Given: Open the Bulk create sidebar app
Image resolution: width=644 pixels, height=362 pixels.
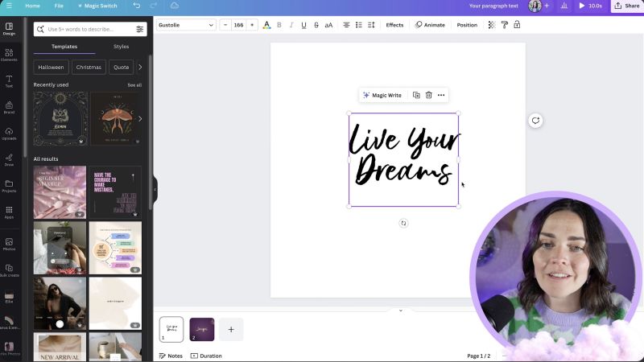Looking at the screenshot, I should (x=9, y=270).
